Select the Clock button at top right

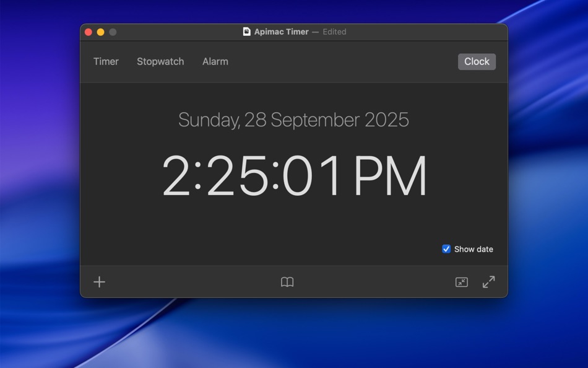[477, 61]
